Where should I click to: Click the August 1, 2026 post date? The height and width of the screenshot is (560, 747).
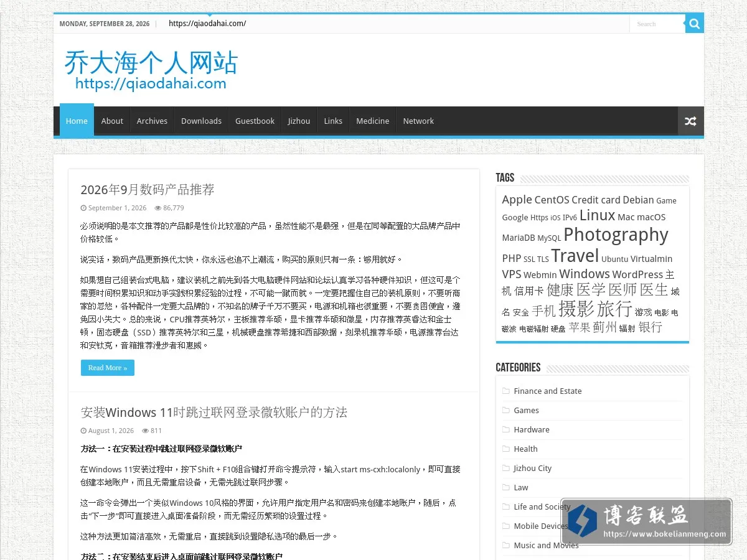tap(111, 431)
